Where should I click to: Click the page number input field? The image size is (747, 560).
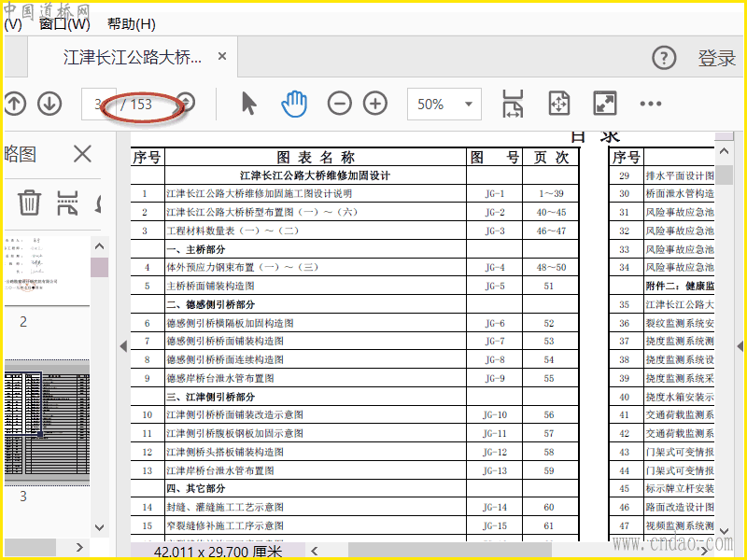tap(99, 104)
